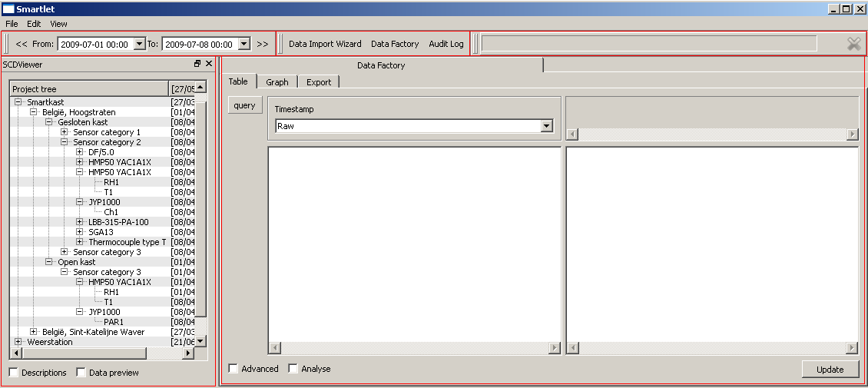Expand Thermocouple type T node
The image size is (868, 388).
tap(80, 242)
